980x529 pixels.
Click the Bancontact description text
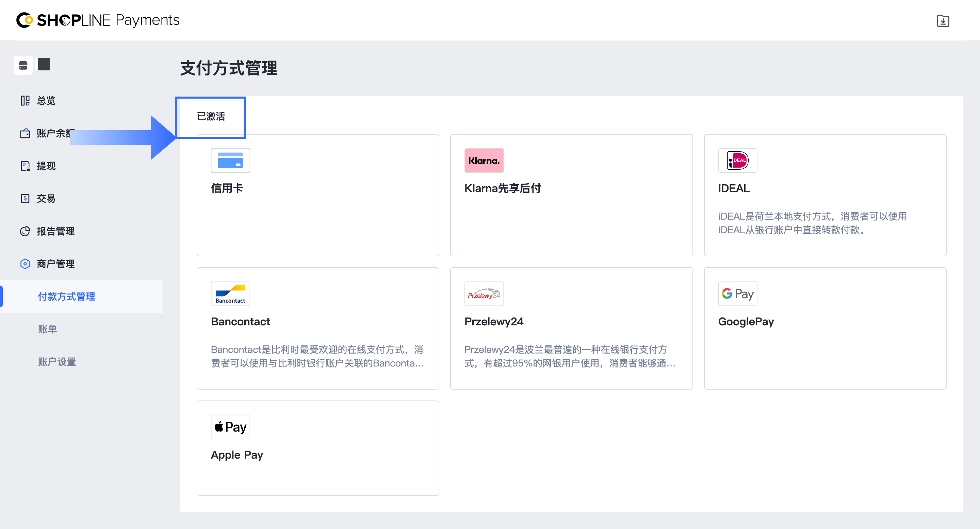coord(318,357)
